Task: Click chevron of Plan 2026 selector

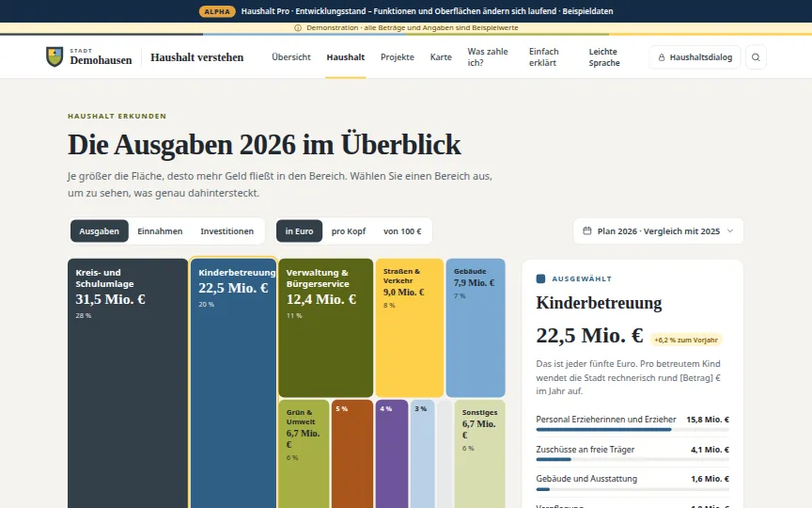Action: click(730, 230)
